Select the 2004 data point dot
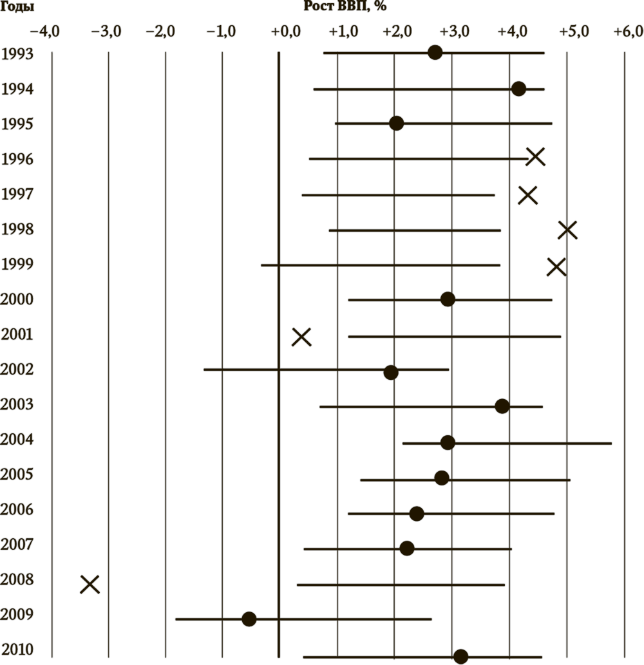This screenshot has height=665, width=644. click(x=448, y=443)
